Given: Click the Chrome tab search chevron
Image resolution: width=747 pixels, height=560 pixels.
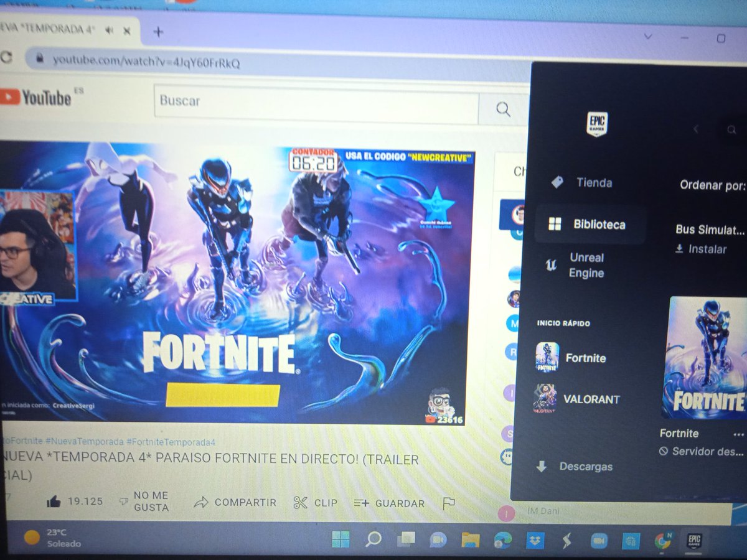Looking at the screenshot, I should tap(648, 37).
